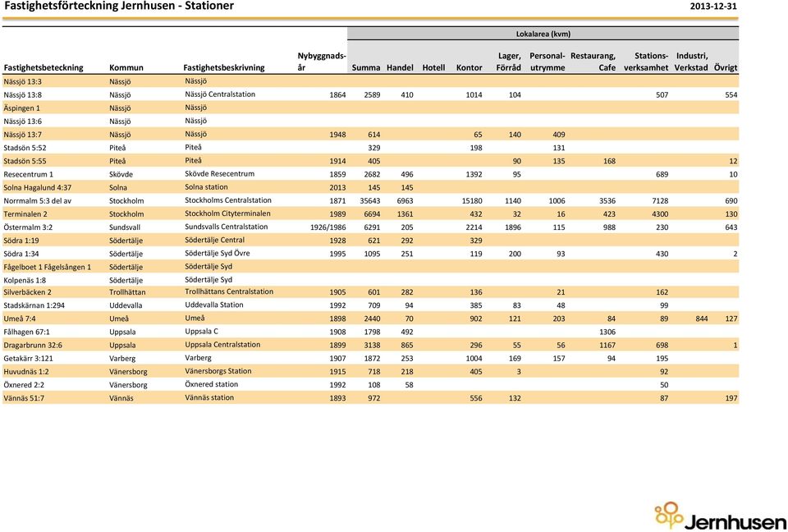Select the Restaurang, Cafe column header
788x532 pixels.
[593, 62]
